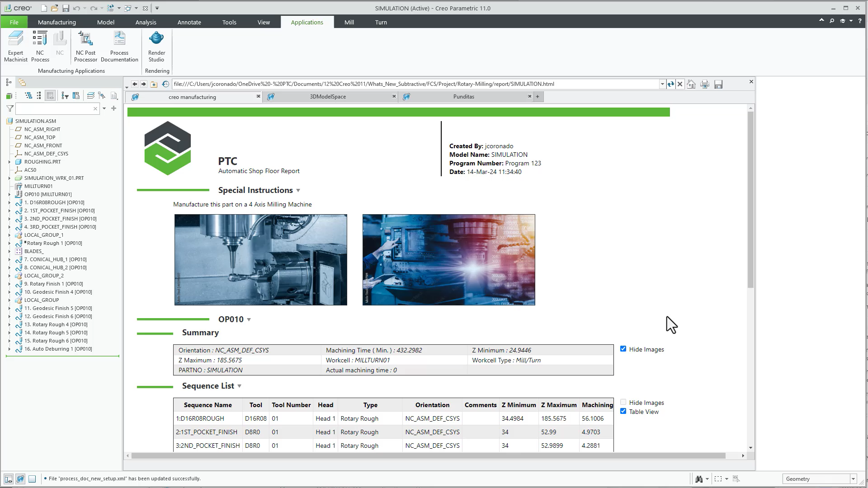Add model tree filter with plus button

tap(114, 108)
